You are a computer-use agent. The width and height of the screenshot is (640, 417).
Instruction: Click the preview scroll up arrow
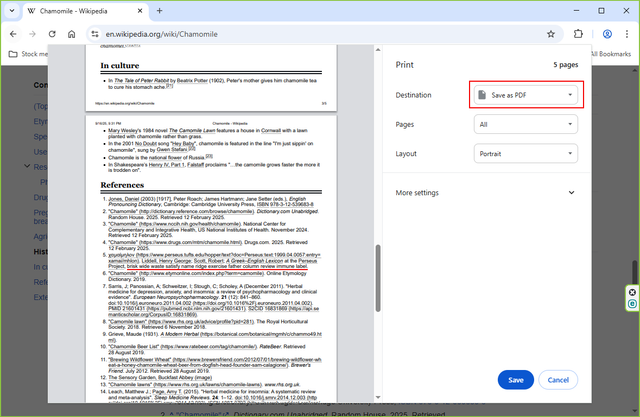tap(378, 50)
